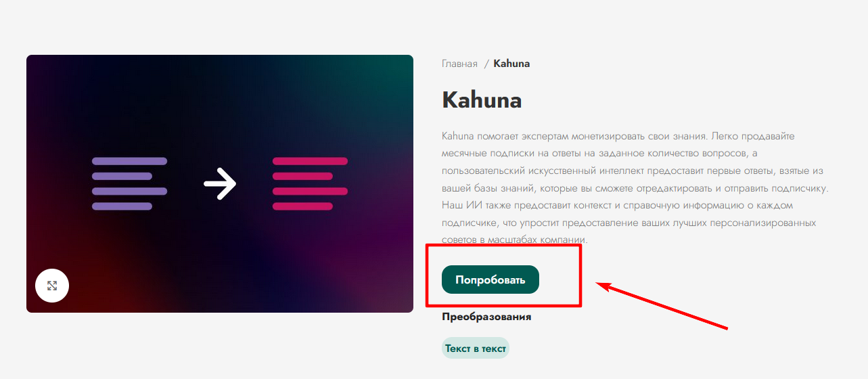Click the purple text lines graphic

(129, 183)
